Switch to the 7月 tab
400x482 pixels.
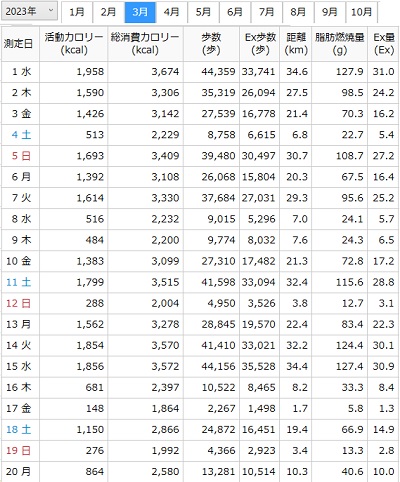pyautogui.click(x=267, y=12)
